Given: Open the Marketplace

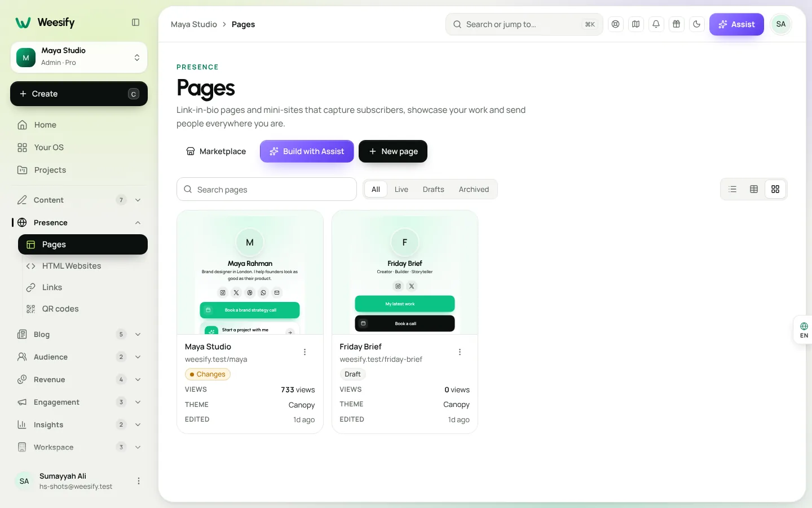Looking at the screenshot, I should [216, 151].
